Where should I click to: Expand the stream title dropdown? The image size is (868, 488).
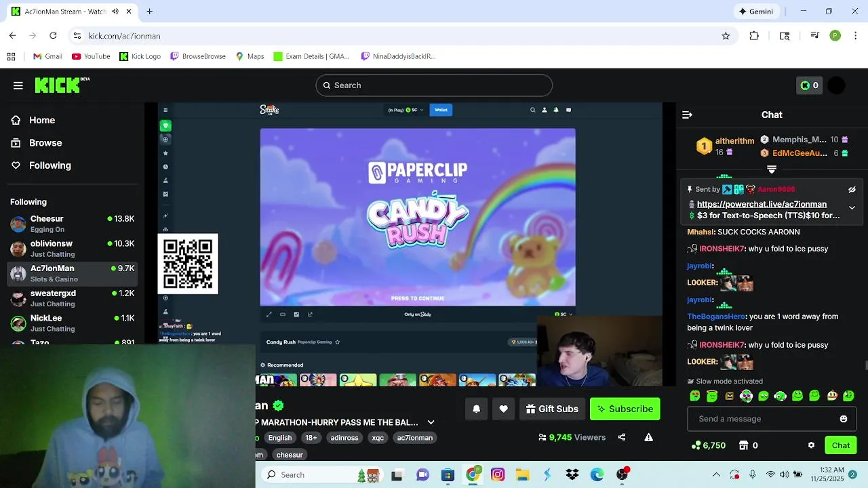coord(431,422)
